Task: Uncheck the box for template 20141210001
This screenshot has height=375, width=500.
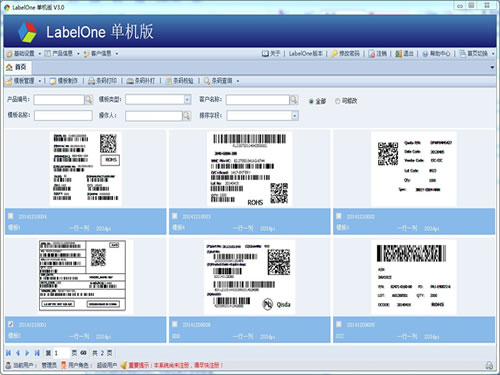Action: click(x=11, y=324)
